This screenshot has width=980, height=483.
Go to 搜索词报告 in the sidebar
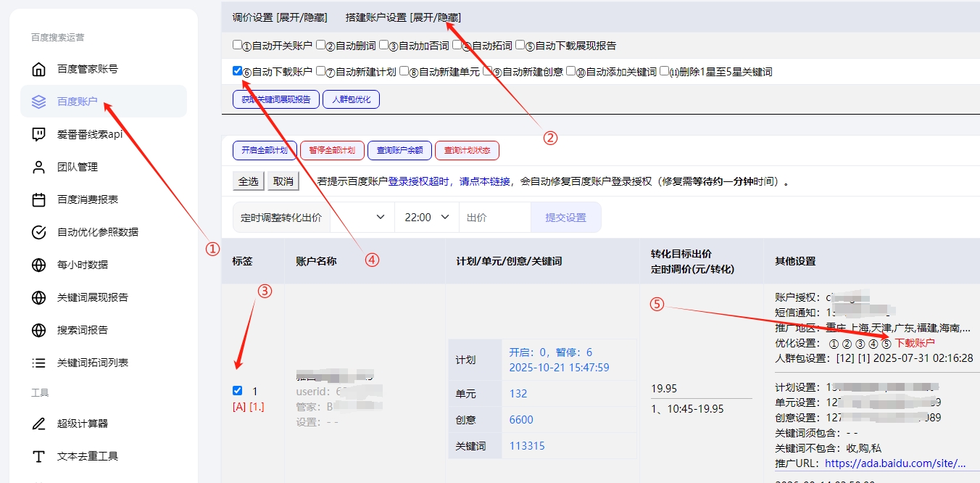(x=82, y=330)
